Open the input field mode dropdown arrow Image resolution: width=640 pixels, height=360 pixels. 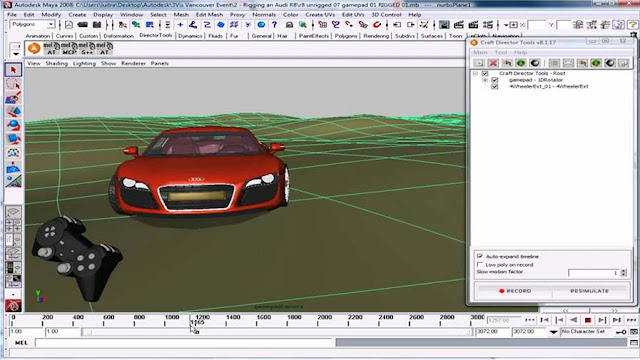point(506,25)
